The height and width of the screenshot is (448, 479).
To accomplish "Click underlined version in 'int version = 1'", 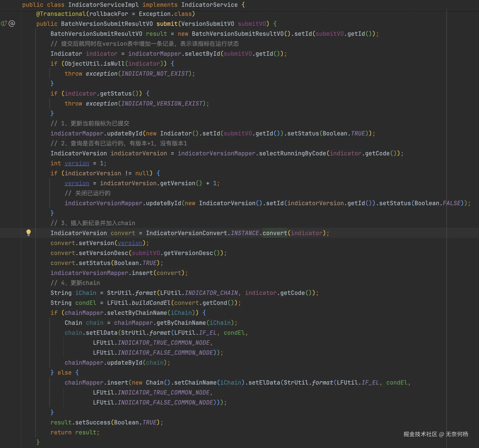I will tap(77, 163).
